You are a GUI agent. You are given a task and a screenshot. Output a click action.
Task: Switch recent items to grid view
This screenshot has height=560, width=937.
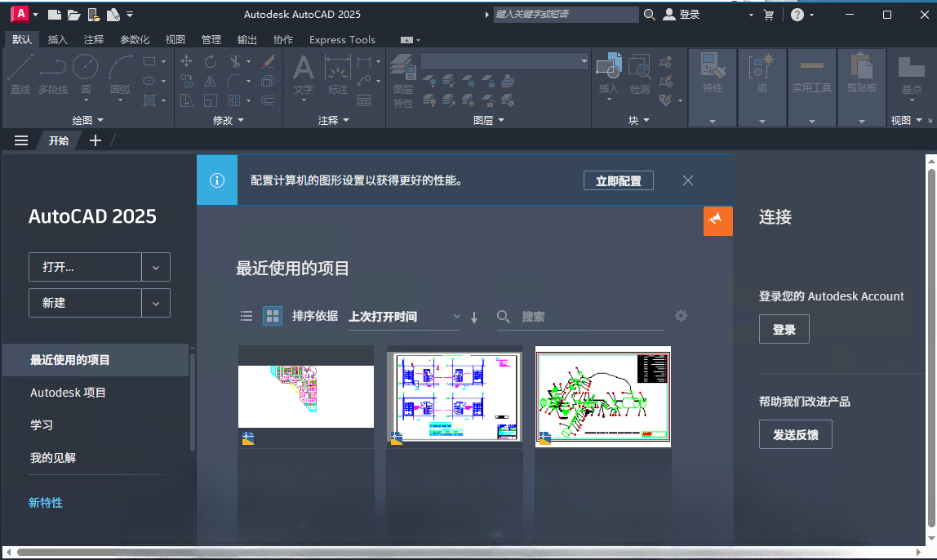(x=273, y=316)
